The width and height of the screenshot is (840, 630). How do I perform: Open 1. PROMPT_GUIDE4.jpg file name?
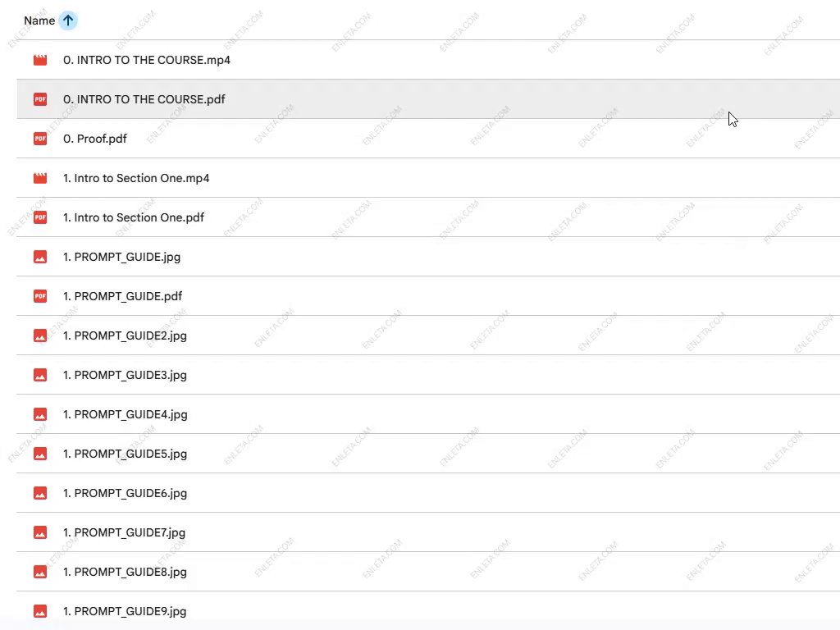[x=125, y=414]
